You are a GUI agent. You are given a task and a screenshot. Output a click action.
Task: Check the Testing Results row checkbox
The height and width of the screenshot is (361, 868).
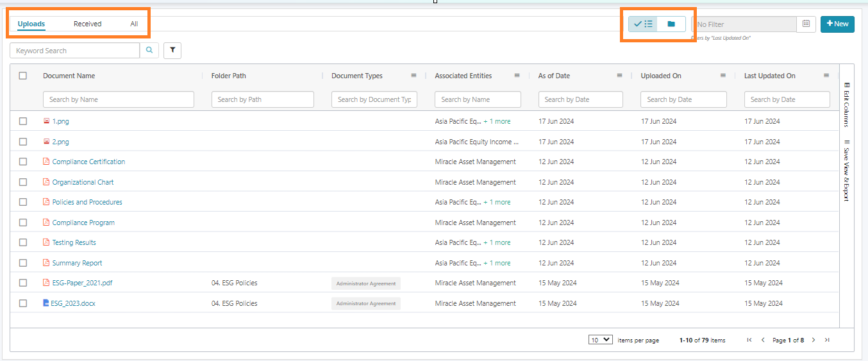click(x=23, y=242)
